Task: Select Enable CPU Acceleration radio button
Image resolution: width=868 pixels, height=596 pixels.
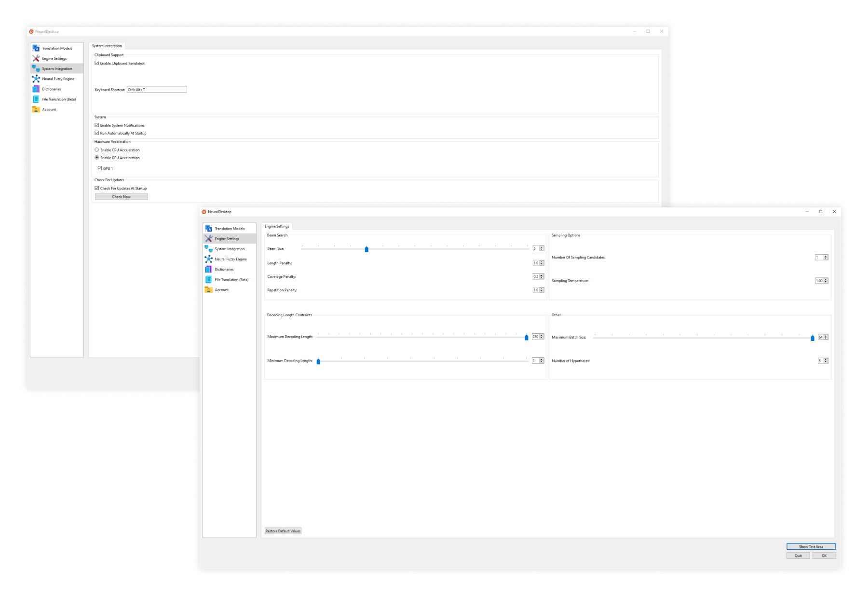Action: coord(97,150)
